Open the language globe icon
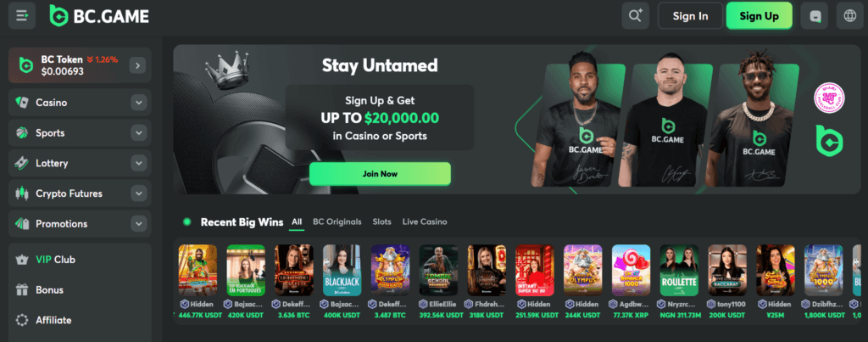The width and height of the screenshot is (868, 342). pos(849,16)
